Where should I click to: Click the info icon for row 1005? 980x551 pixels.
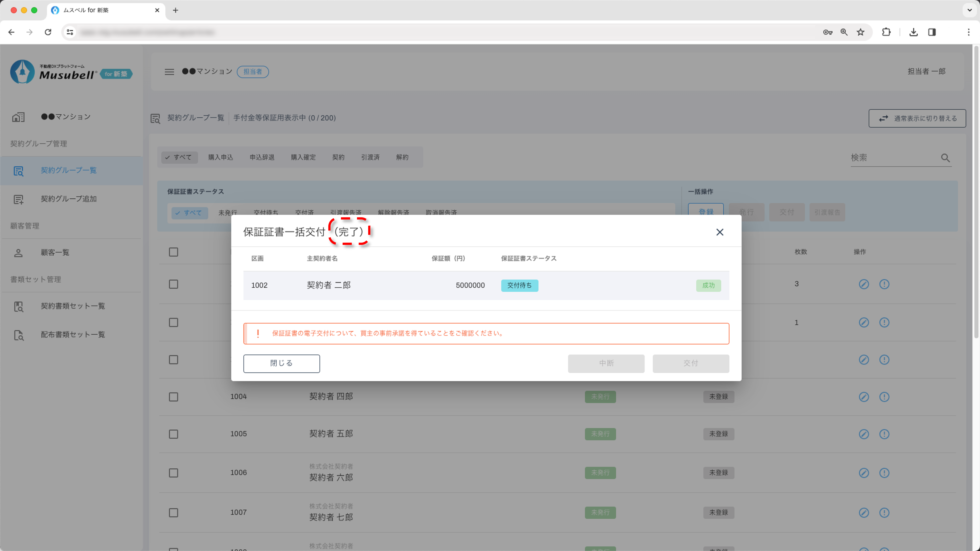point(884,434)
